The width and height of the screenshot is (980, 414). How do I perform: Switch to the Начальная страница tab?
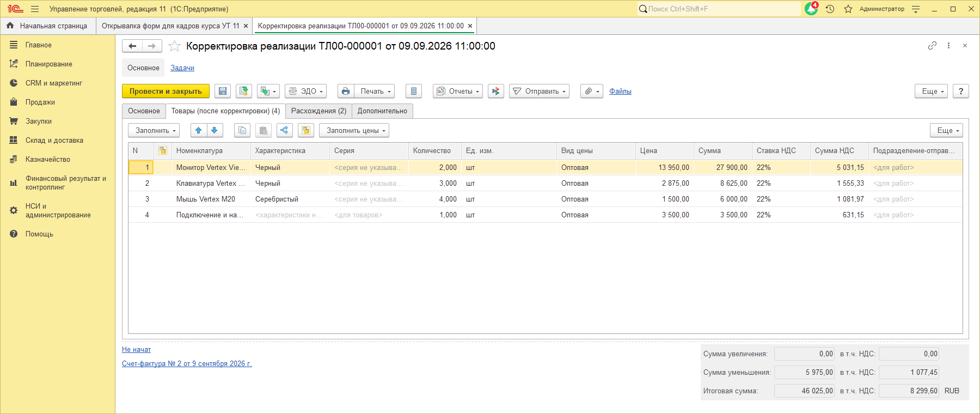[48, 26]
